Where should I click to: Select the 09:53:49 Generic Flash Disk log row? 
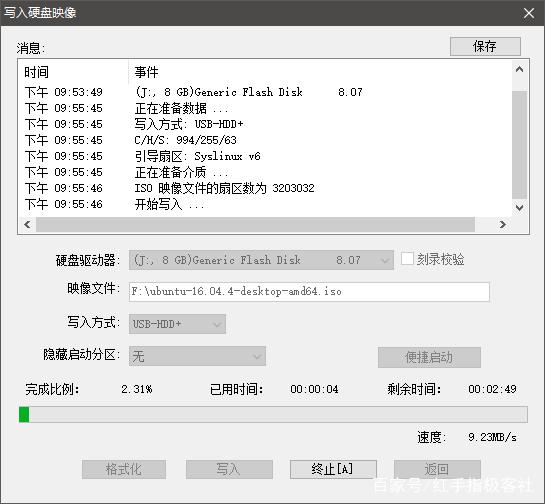coord(266,92)
